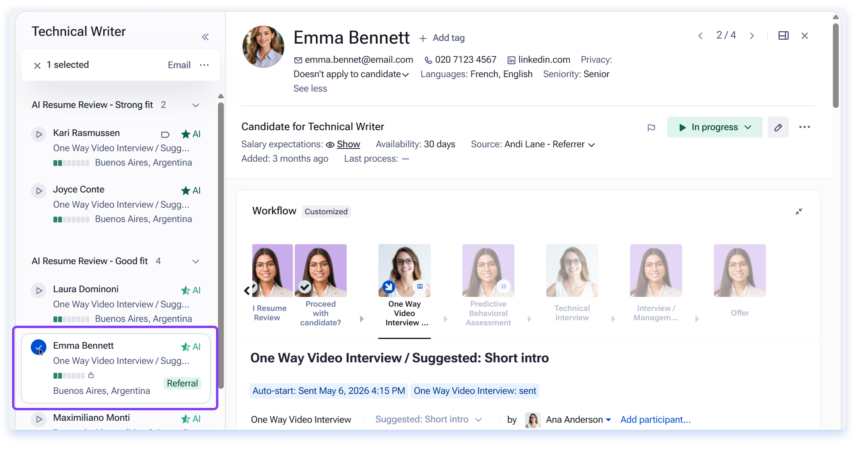Viewport: 868px width, 450px height.
Task: Clear the 1 selected selection with the X
Action: pyautogui.click(x=37, y=65)
